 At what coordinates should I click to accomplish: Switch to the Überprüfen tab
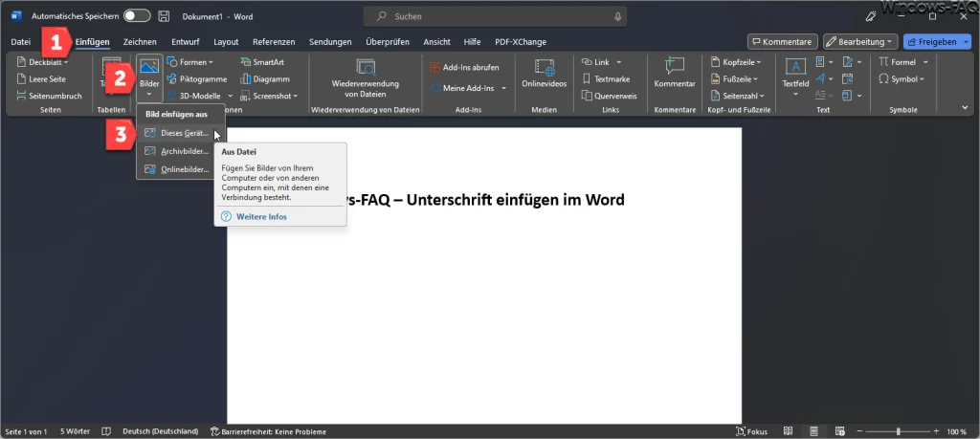pos(388,42)
